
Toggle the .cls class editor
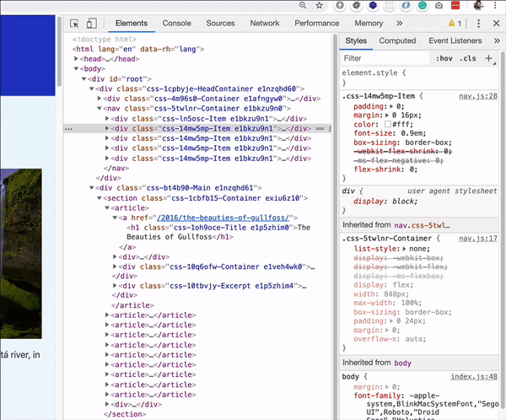click(x=466, y=59)
